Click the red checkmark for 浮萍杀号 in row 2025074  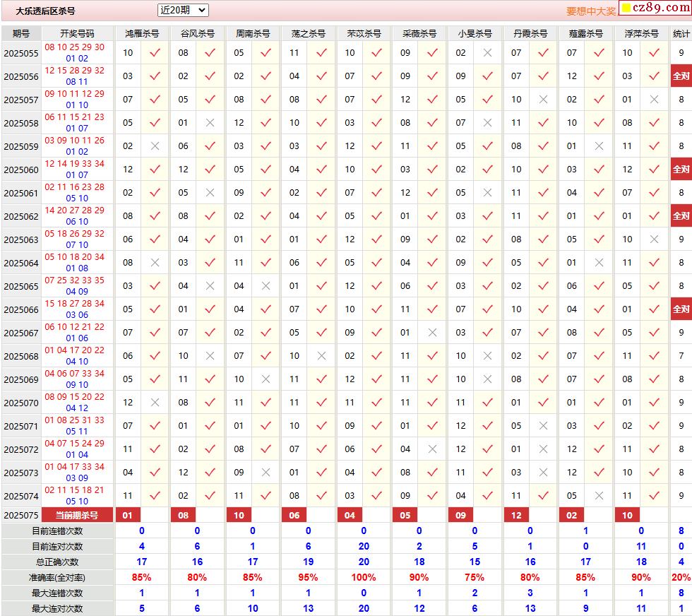point(654,496)
